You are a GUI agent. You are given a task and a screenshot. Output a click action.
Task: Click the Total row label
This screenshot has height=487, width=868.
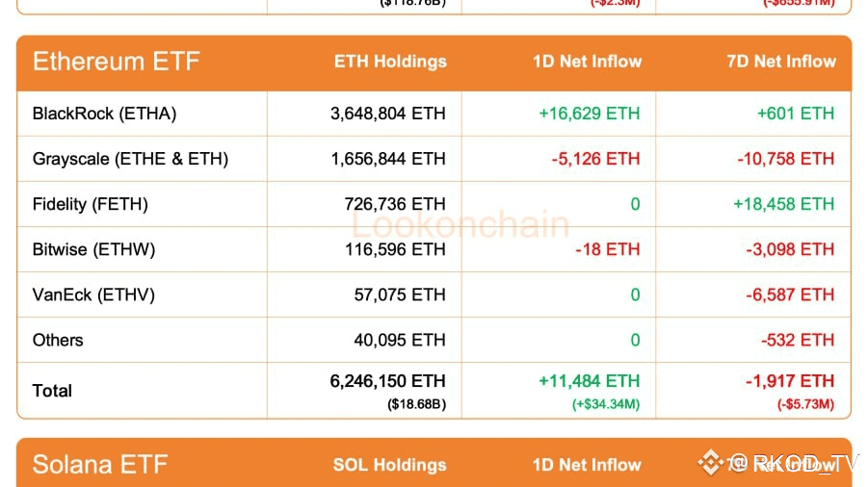point(52,391)
